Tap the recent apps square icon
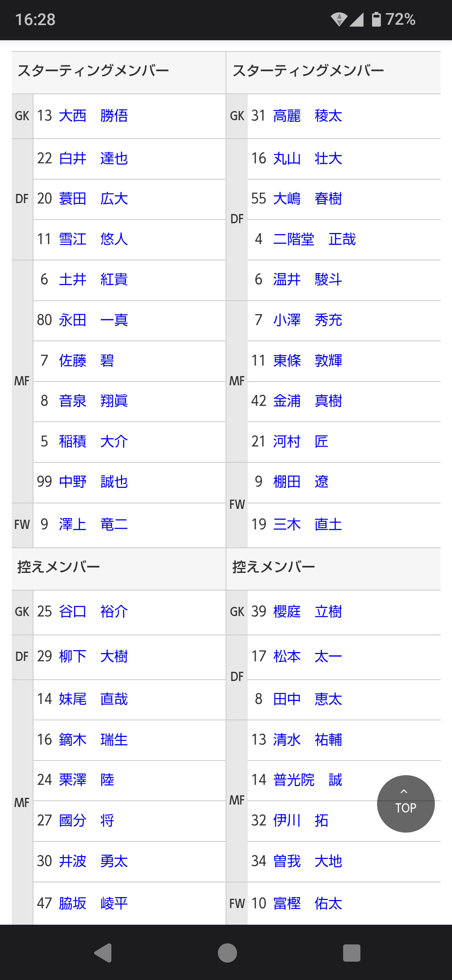Image resolution: width=452 pixels, height=980 pixels. [352, 953]
